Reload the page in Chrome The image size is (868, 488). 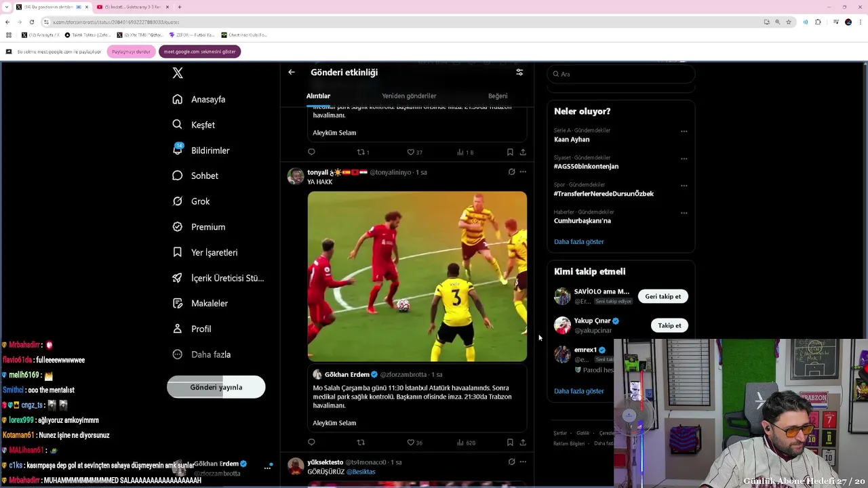click(x=31, y=22)
